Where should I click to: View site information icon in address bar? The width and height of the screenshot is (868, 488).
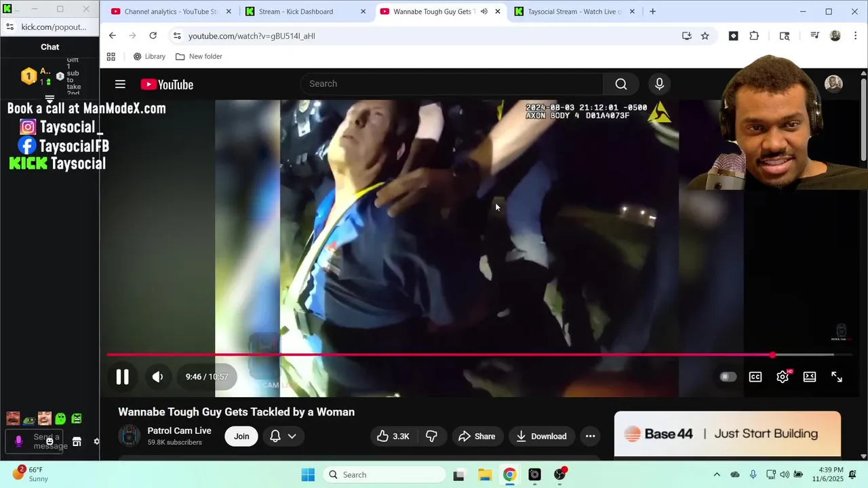[177, 36]
